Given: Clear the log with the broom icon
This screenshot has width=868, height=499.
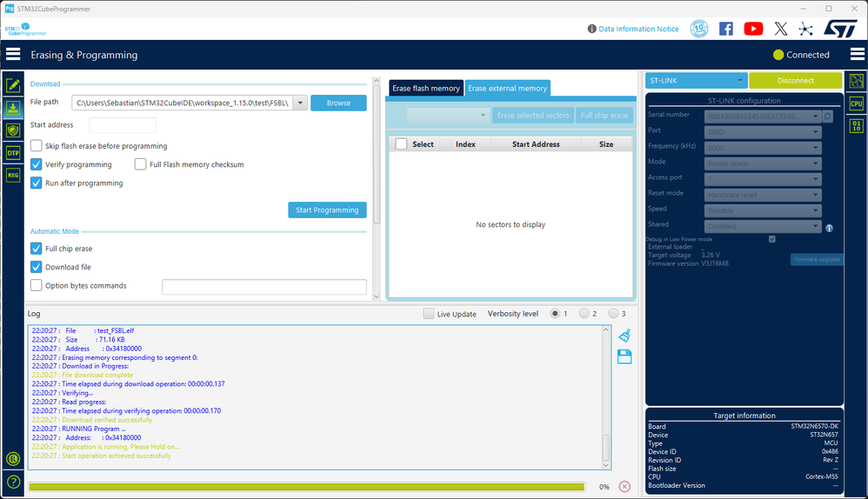Looking at the screenshot, I should (624, 336).
